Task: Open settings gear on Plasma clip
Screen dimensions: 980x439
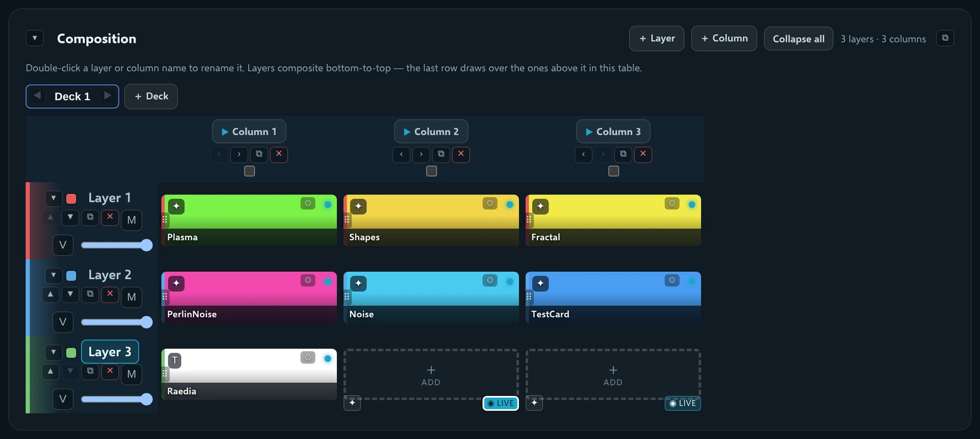Action: click(x=308, y=203)
